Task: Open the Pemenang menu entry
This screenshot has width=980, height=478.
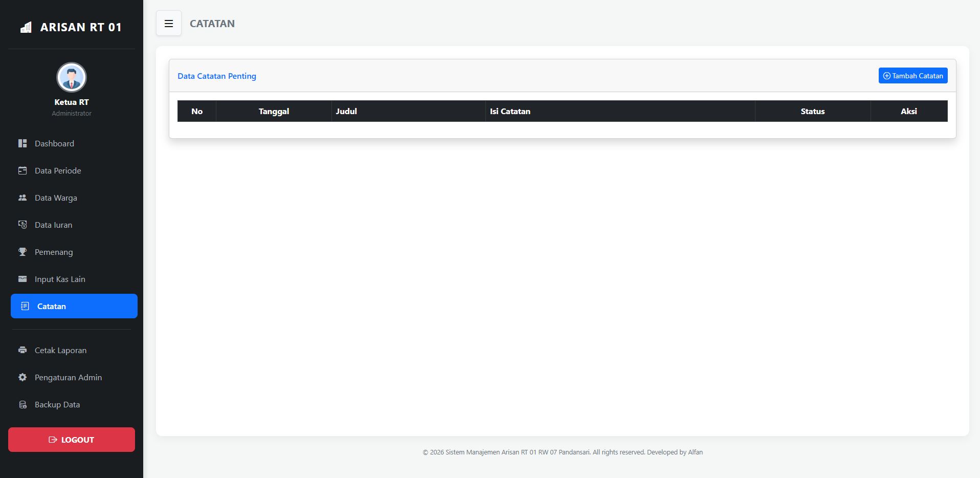Action: pos(54,252)
